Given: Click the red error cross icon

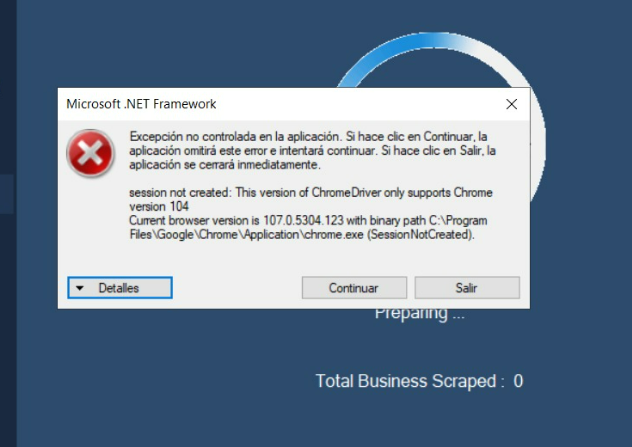Looking at the screenshot, I should pyautogui.click(x=91, y=153).
